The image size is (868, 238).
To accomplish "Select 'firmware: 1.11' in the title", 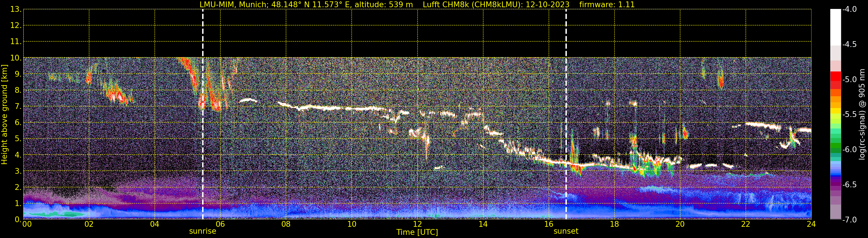I will tap(607, 5).
